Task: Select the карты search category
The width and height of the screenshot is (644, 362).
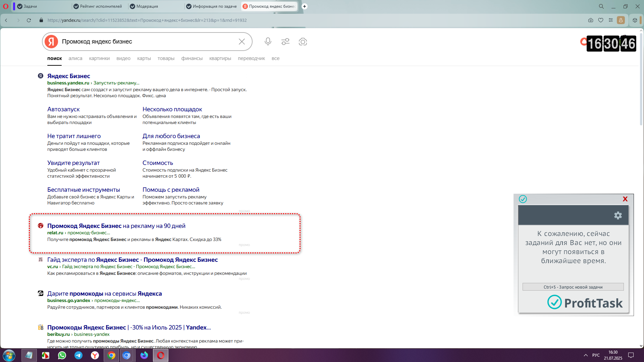Action: (144, 58)
